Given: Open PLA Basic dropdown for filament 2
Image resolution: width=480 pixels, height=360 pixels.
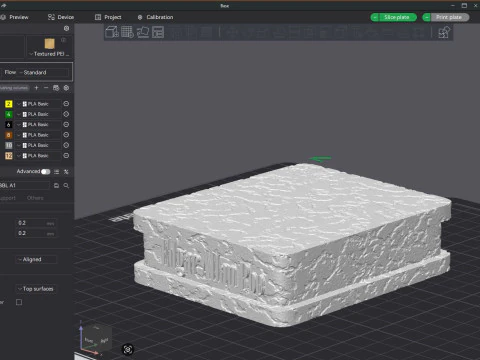Looking at the screenshot, I should (x=38, y=104).
